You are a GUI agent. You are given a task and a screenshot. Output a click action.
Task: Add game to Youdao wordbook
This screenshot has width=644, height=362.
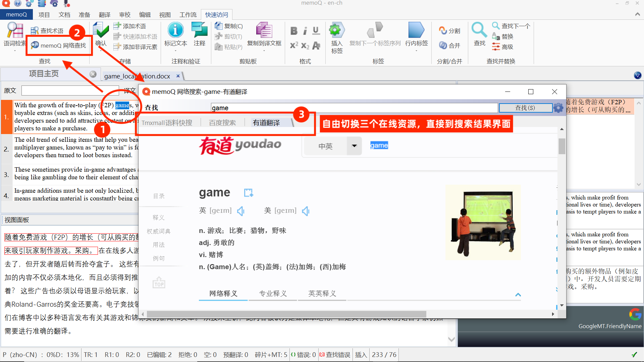248,193
